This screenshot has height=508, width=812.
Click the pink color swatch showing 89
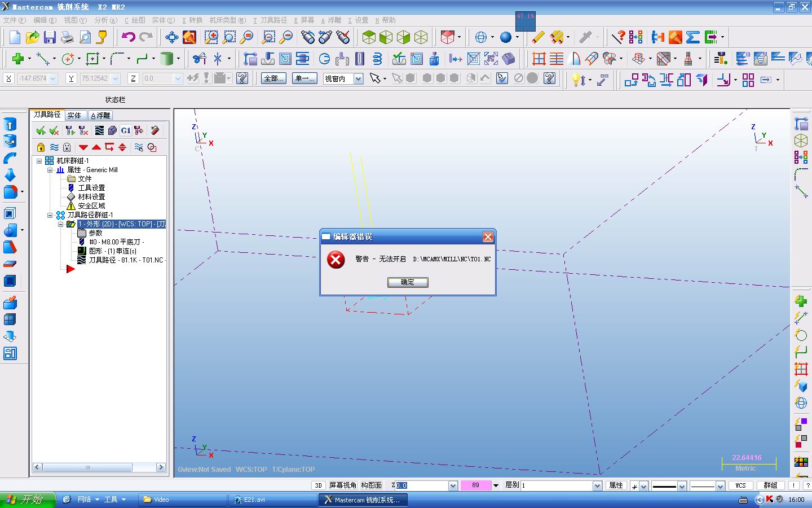coord(475,485)
